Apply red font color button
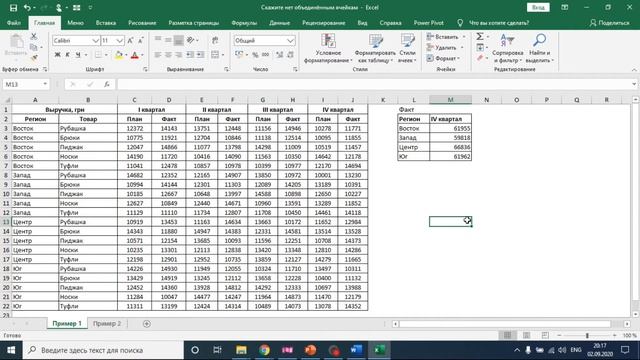Screen dimensions: 640x360 point(134,55)
